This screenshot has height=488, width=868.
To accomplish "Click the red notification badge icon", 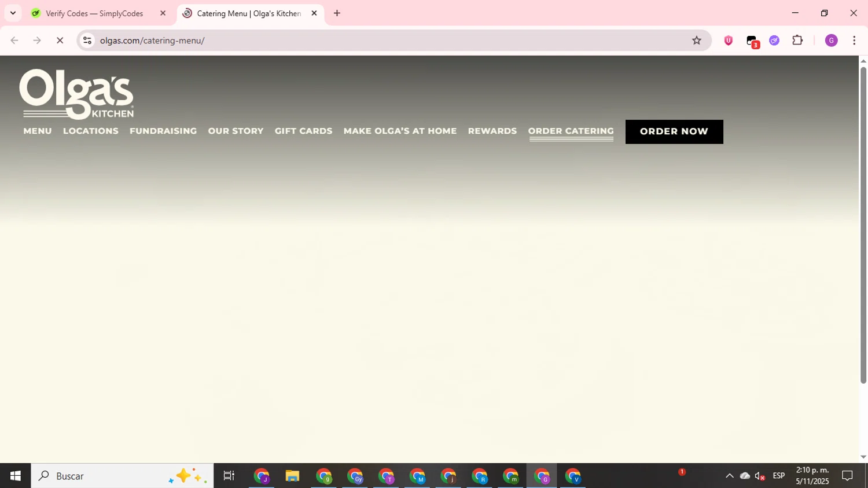I will click(682, 472).
